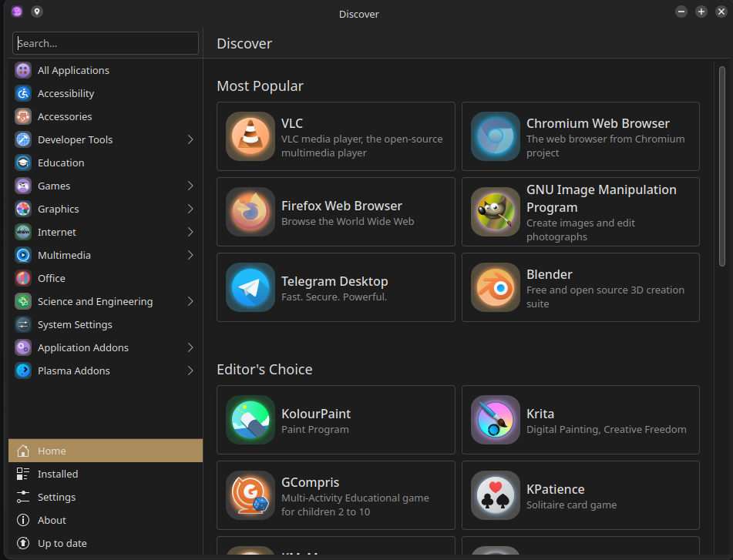Expand the Internet subcategories chevron
733x560 pixels.
click(190, 232)
